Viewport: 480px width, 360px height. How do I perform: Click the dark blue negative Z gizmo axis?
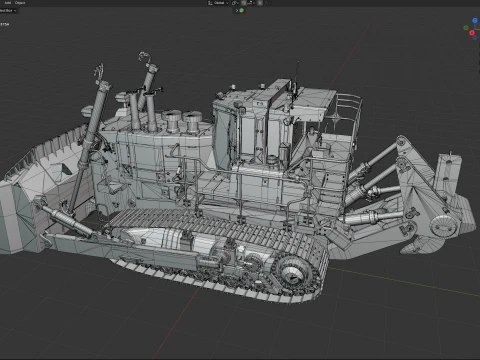[x=475, y=38]
